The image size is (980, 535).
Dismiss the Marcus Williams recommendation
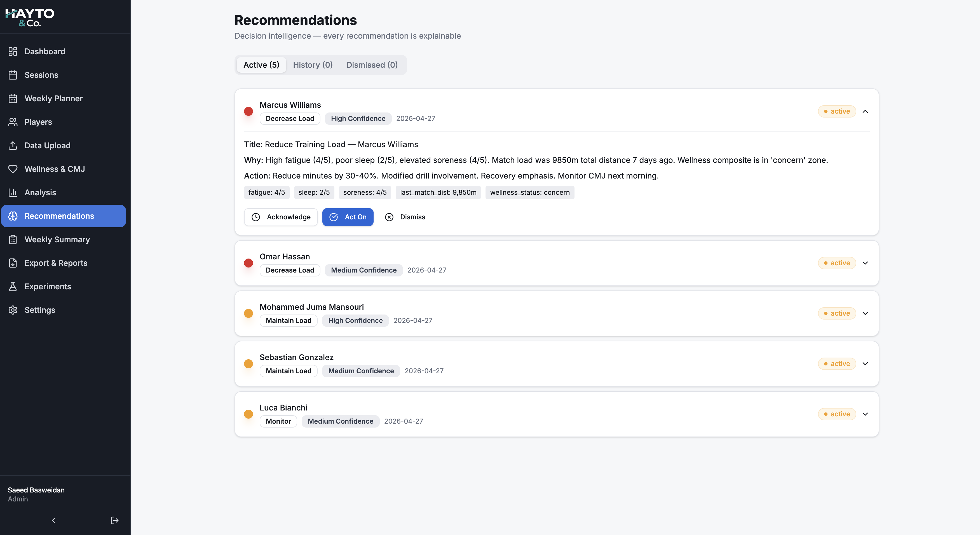(x=405, y=217)
